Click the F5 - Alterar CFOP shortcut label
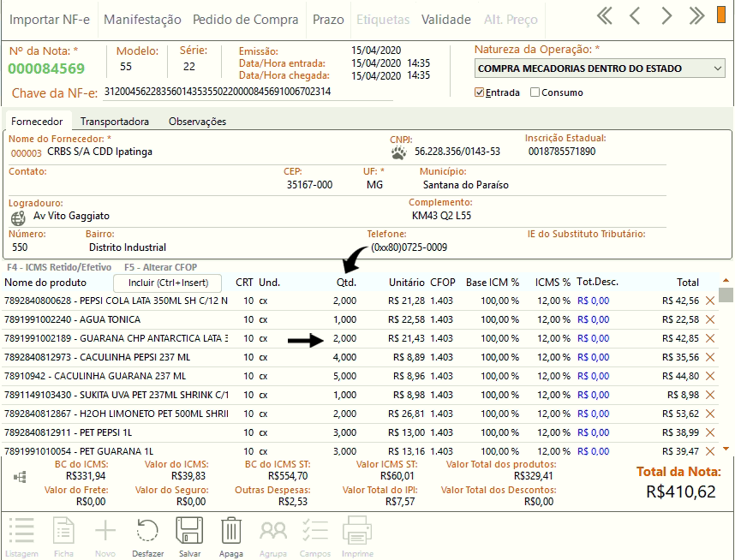 [x=161, y=267]
